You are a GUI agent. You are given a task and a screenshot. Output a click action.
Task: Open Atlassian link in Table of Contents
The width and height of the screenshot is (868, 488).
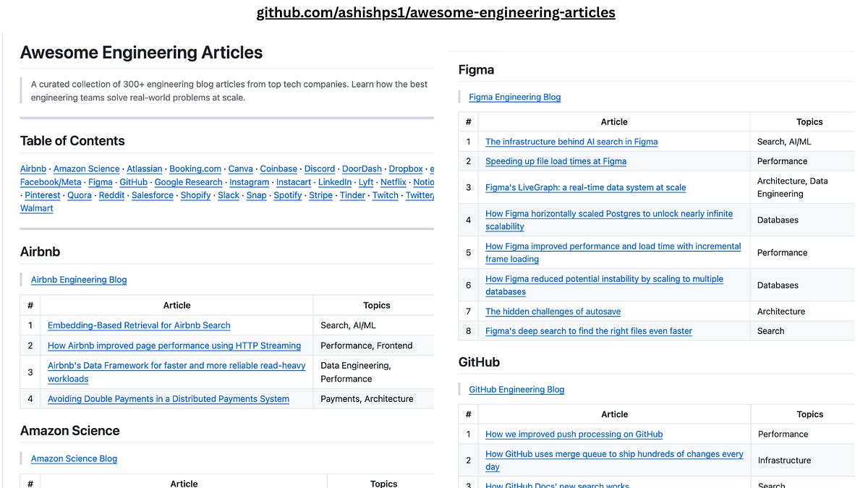click(x=145, y=169)
